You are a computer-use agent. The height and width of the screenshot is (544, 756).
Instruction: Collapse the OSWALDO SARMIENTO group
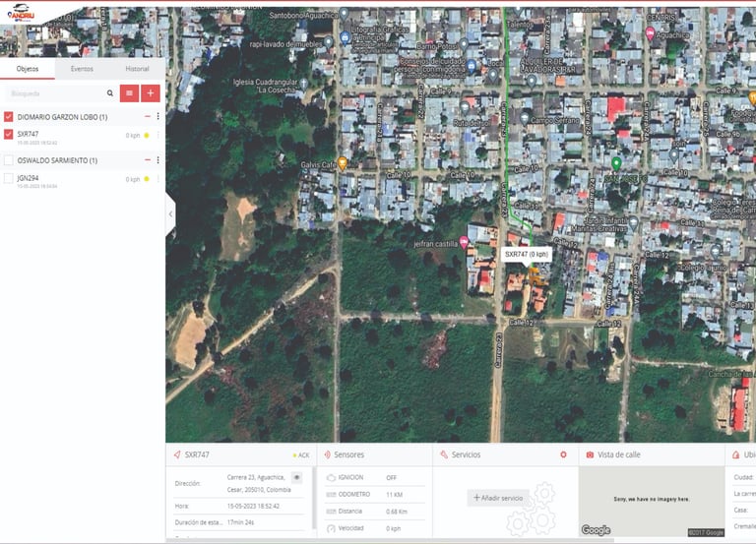(148, 160)
